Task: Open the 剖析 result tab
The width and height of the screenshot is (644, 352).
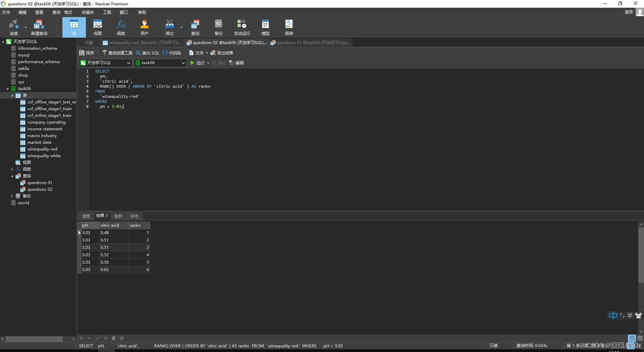Action: (118, 216)
